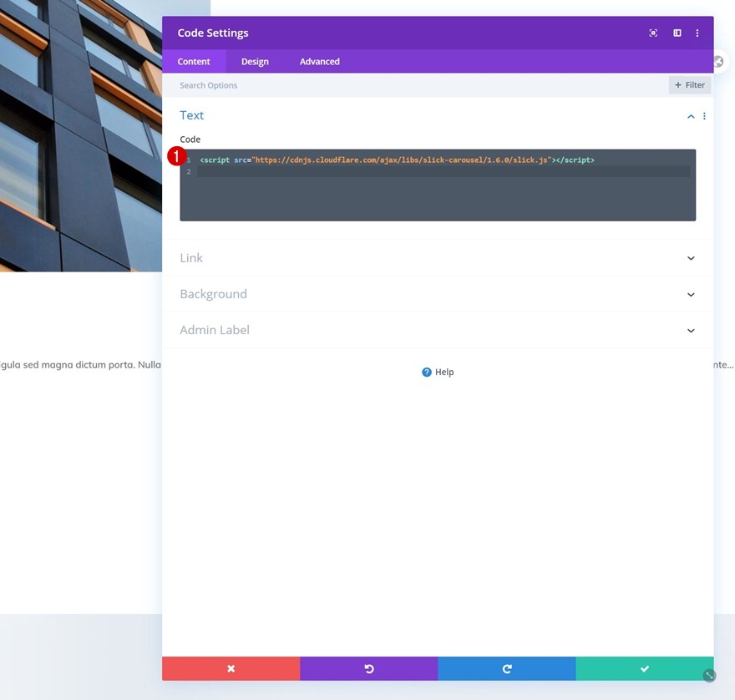Open Text section three-dot options
Screen dimensions: 735x700
tap(704, 116)
